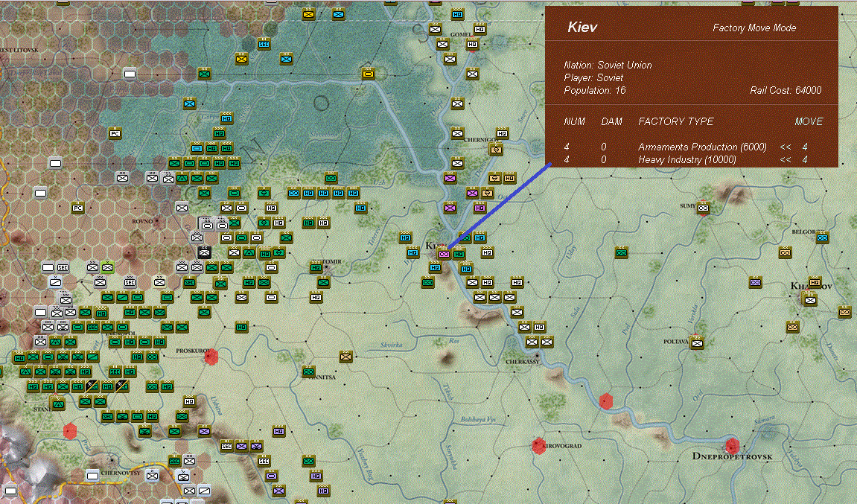Select the HQ counter at Kharkov
The height and width of the screenshot is (504, 857).
point(815,283)
